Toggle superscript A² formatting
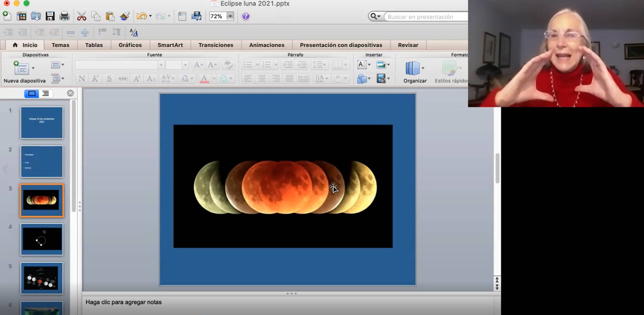Viewport: 644px width, 315px height. click(x=137, y=79)
